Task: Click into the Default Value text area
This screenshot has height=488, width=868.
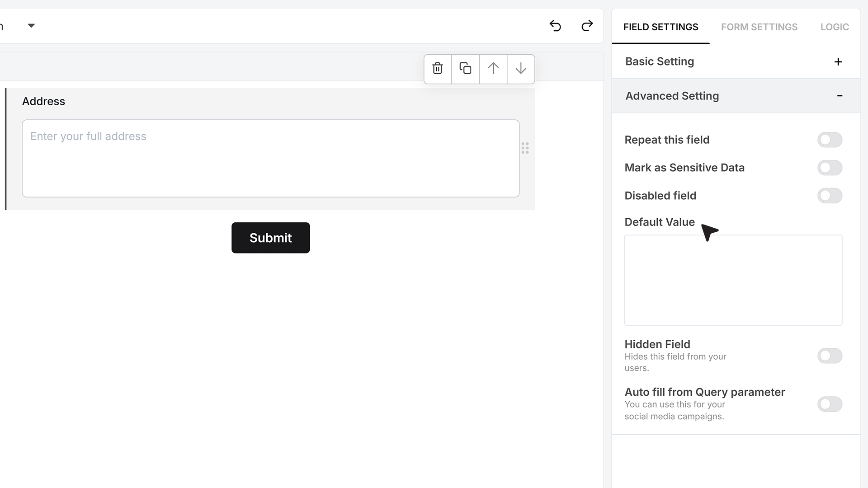Action: 733,280
